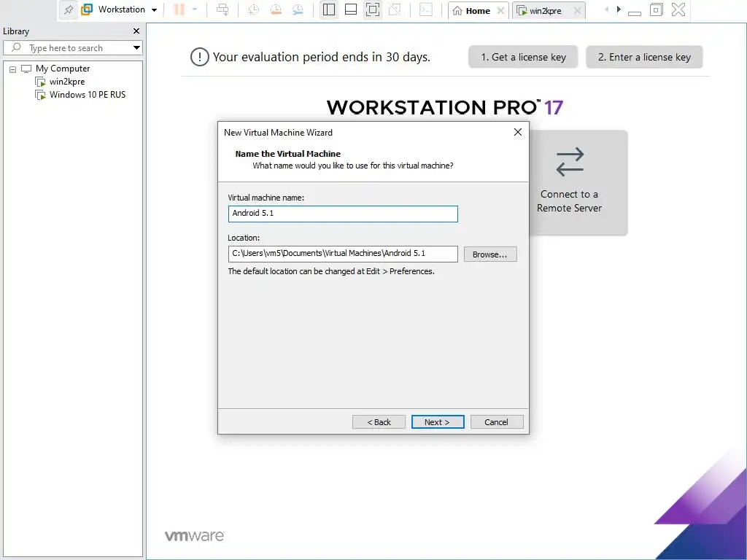Toggle the library sidebar view icon
The height and width of the screenshot is (560, 747).
tap(329, 9)
